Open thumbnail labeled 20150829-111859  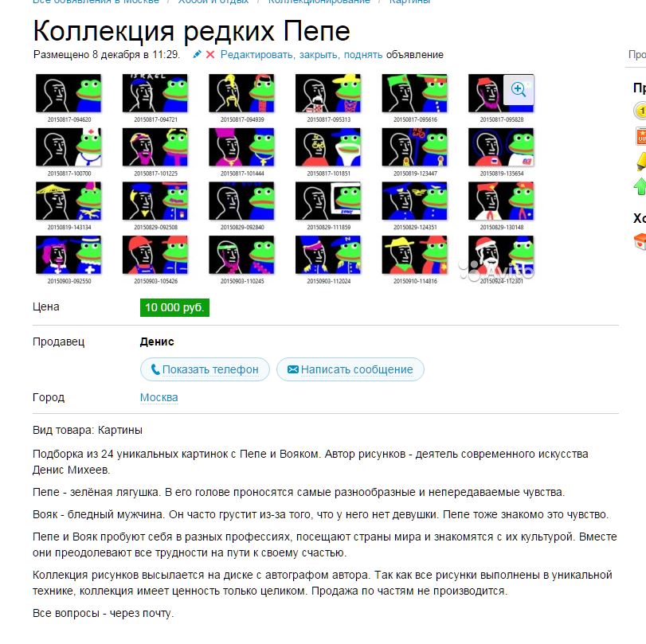coord(328,201)
